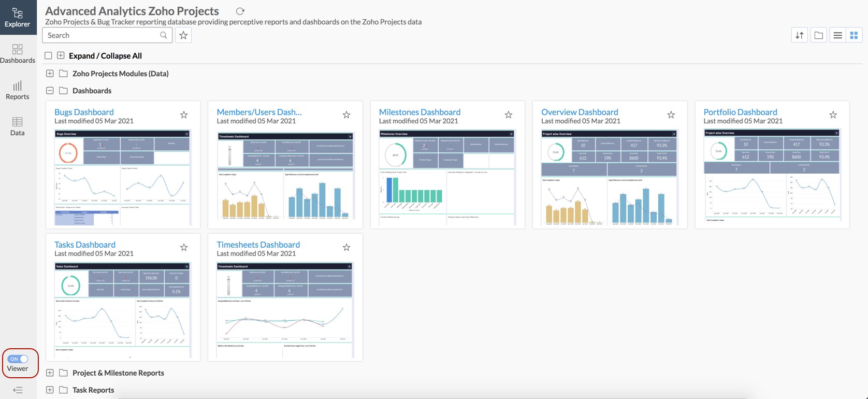Click the refresh icon beside workspace title
The image size is (868, 399).
tap(240, 11)
